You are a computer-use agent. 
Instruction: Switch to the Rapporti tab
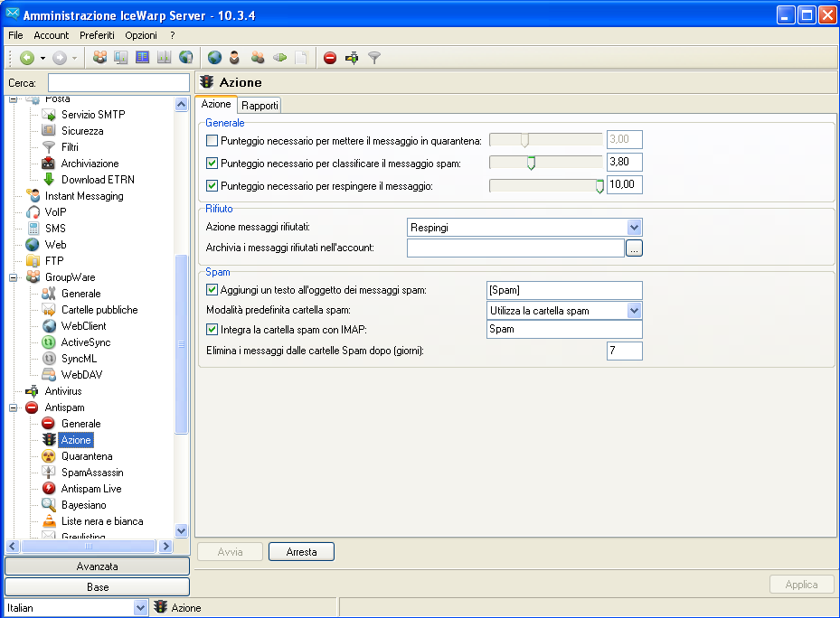point(260,106)
